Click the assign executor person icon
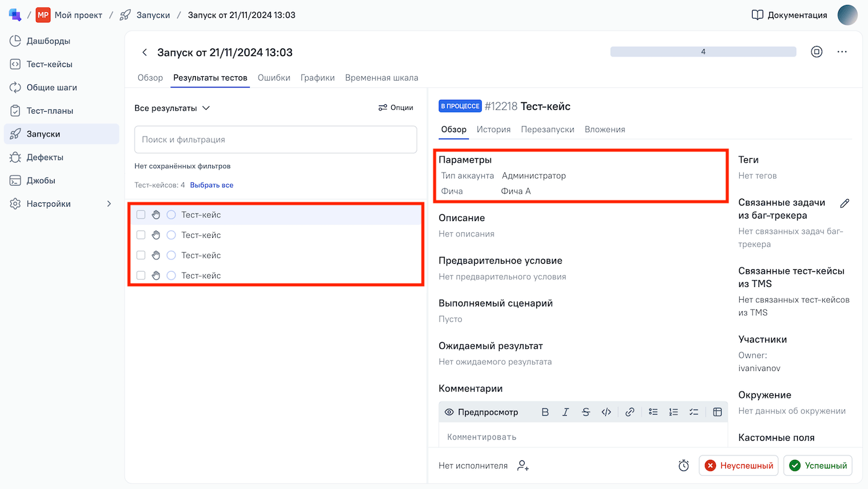Viewport: 868px width, 489px height. [523, 465]
